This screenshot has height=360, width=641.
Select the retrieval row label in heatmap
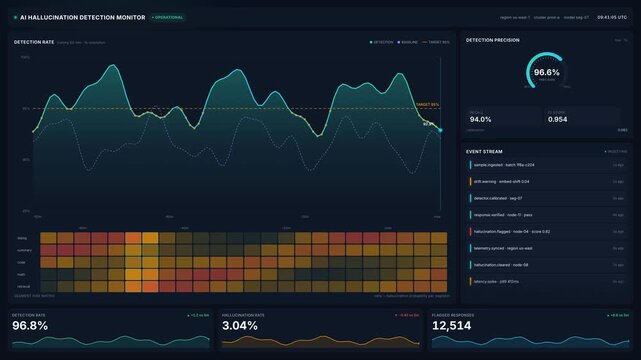[23, 287]
